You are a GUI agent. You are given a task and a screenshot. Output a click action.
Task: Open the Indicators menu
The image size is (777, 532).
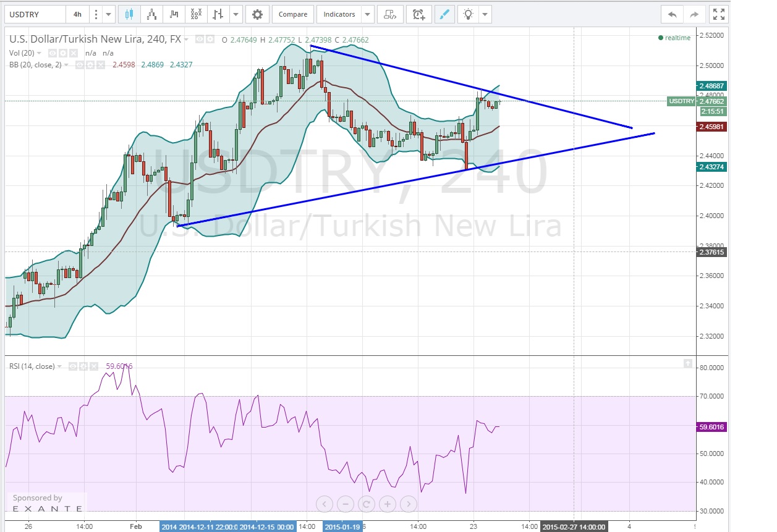tap(339, 14)
